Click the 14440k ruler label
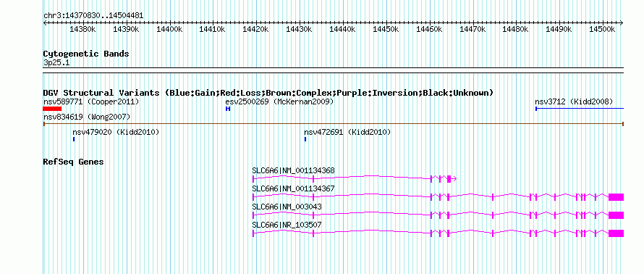 pos(342,29)
